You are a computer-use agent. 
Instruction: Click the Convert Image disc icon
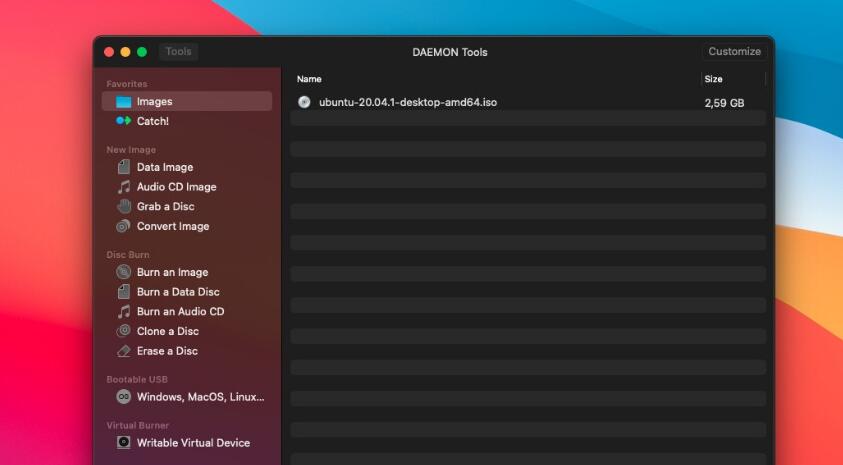point(124,226)
